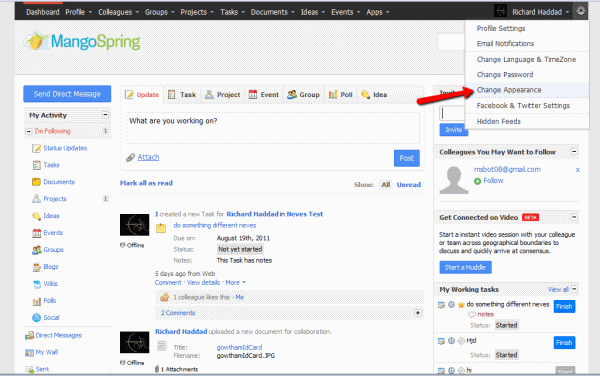Click the Blogs icon in sidebar

point(36,267)
